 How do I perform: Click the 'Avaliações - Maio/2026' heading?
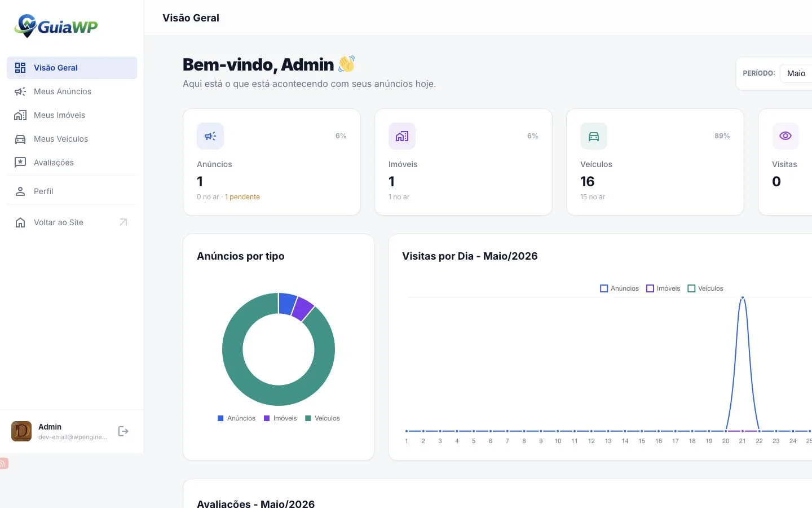tap(256, 503)
